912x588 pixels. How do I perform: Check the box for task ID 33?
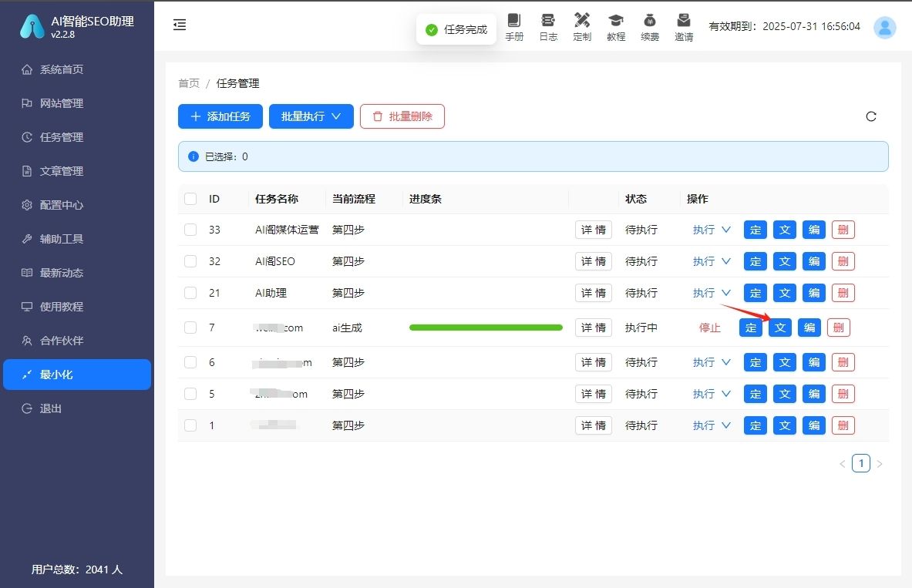click(190, 230)
